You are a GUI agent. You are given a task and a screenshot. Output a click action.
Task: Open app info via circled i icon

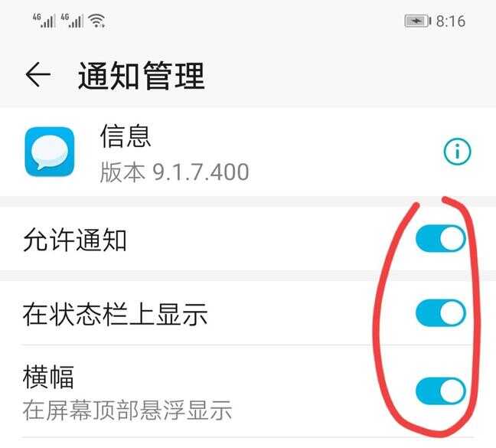(x=457, y=152)
